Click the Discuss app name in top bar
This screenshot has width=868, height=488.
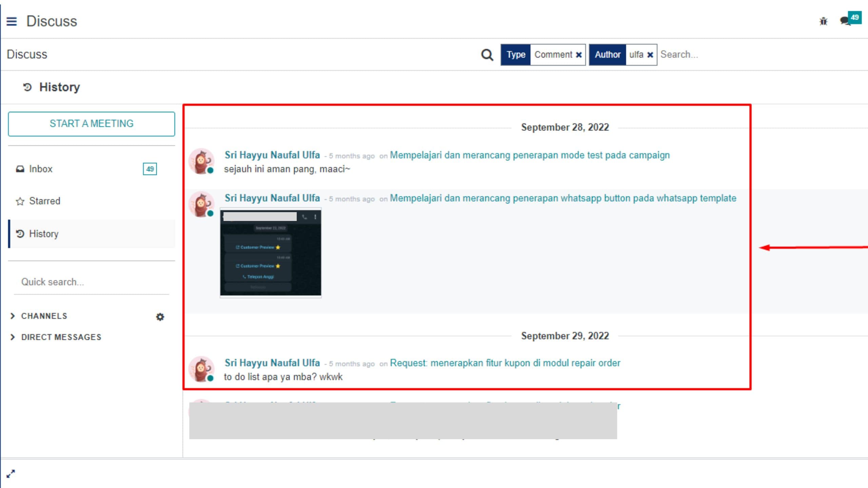52,21
